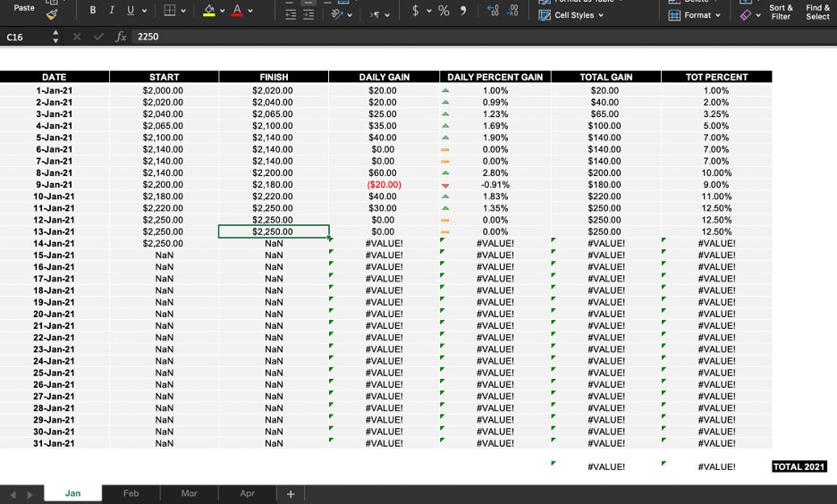
Task: Confirm the formula entry checkmark icon
Action: (x=98, y=37)
